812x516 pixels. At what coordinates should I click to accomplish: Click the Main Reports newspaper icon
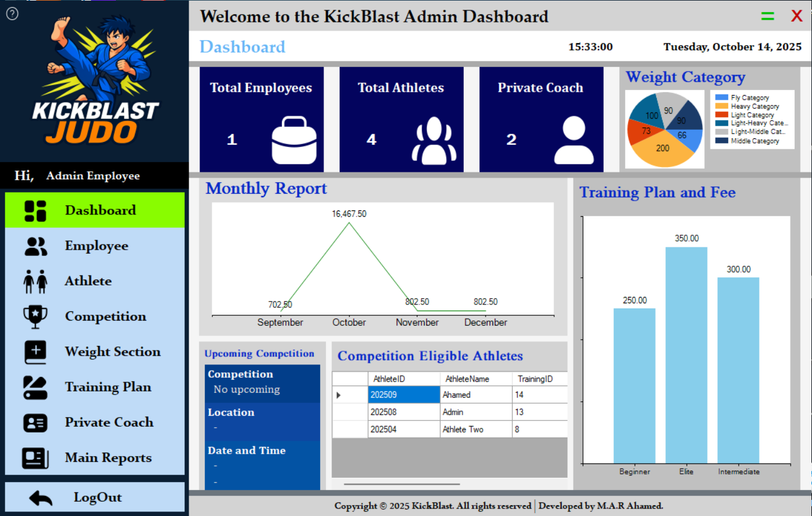(35, 458)
